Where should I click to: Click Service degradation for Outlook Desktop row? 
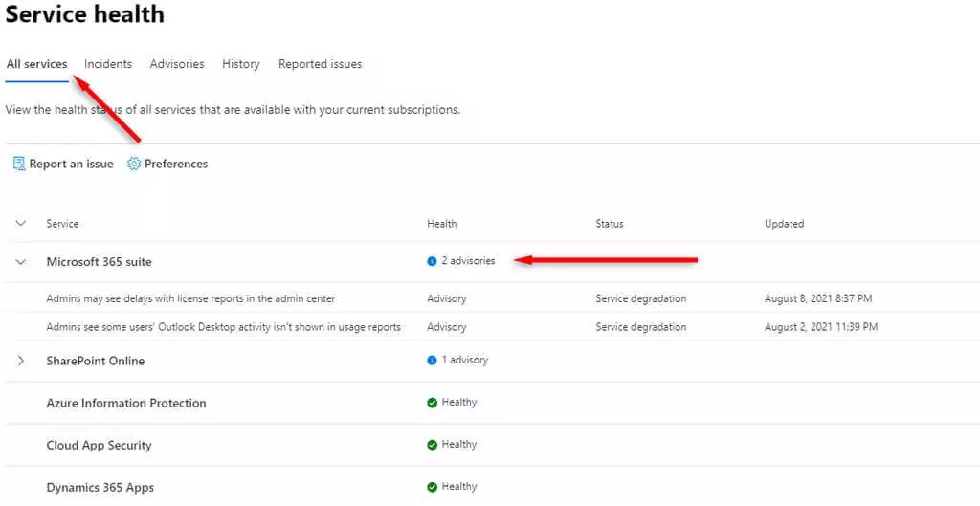640,327
